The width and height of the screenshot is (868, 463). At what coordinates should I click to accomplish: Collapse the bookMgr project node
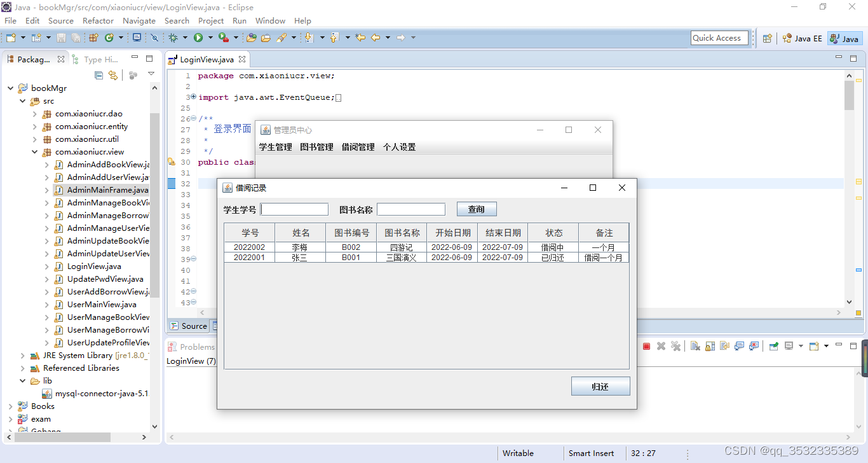(11, 88)
